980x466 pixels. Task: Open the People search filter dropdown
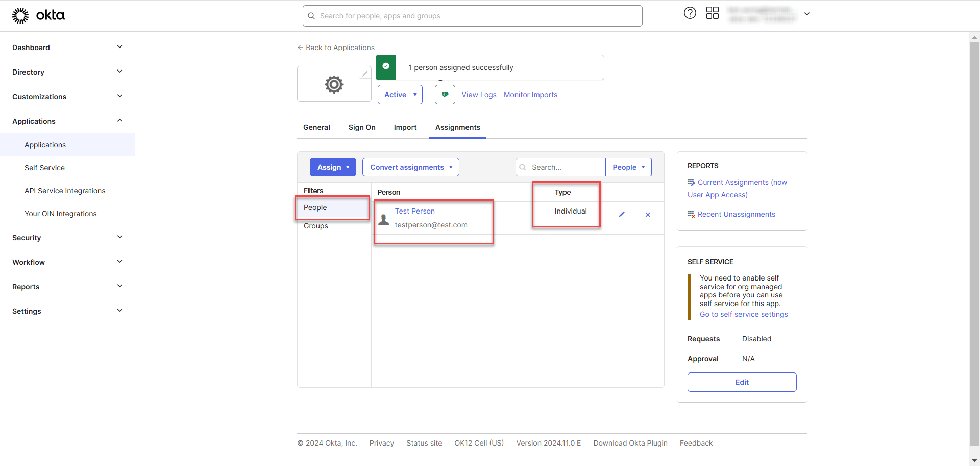pos(628,167)
